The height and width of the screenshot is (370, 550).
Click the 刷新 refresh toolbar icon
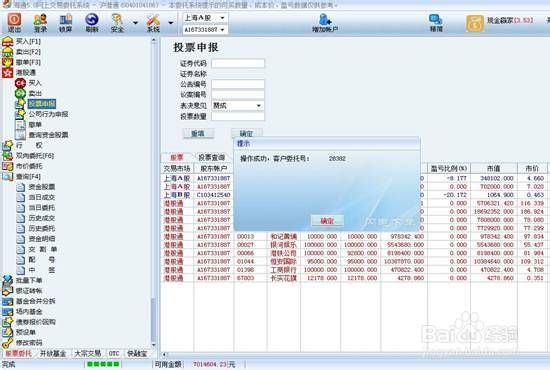pos(92,22)
